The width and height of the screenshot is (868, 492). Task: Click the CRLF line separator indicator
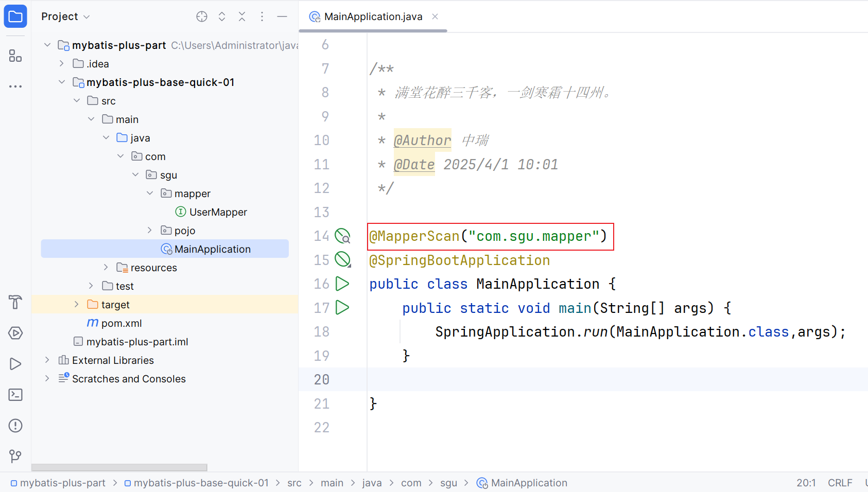click(840, 483)
